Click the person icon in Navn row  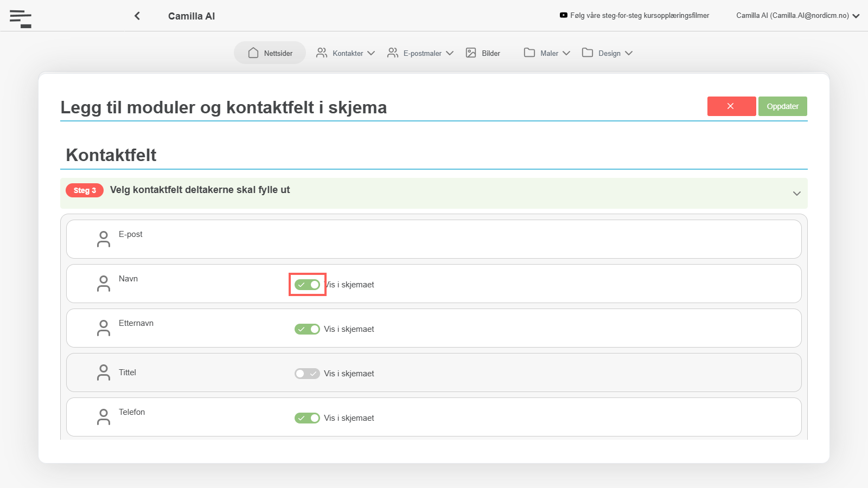104,284
